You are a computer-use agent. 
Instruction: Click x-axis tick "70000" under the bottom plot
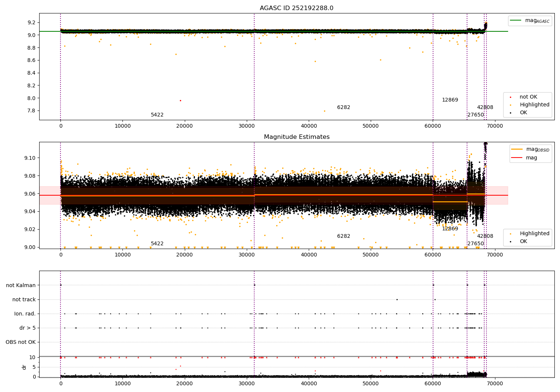[x=495, y=384]
